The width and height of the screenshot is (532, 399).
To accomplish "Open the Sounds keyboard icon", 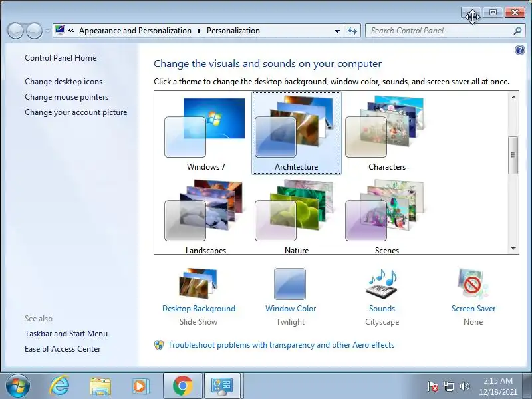I will click(382, 283).
